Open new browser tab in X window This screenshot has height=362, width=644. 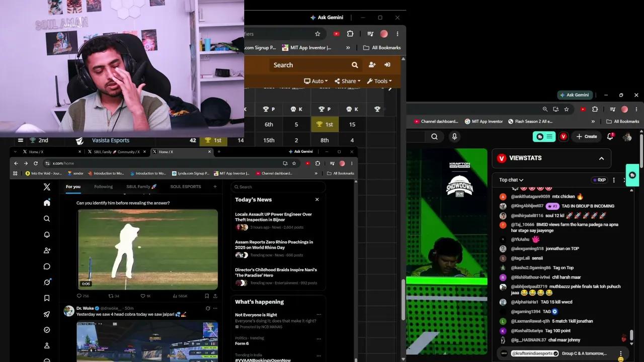point(219,151)
